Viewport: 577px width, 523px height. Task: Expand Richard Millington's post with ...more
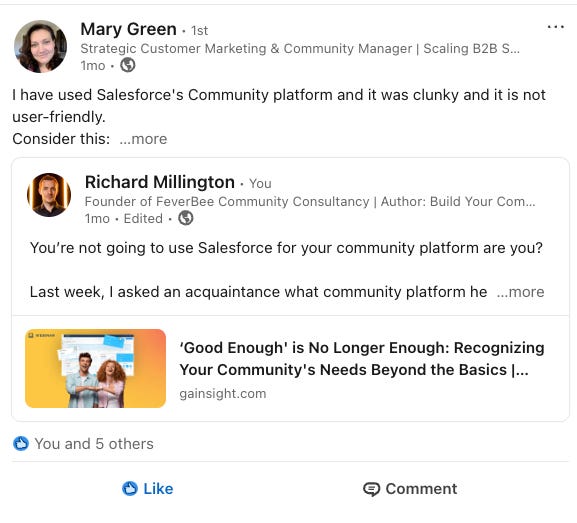pos(520,292)
